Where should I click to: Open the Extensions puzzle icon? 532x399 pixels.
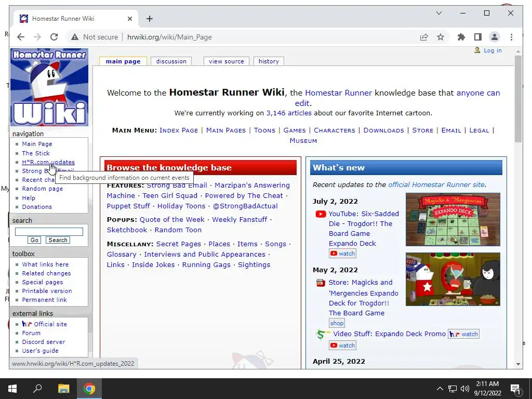pyautogui.click(x=461, y=37)
